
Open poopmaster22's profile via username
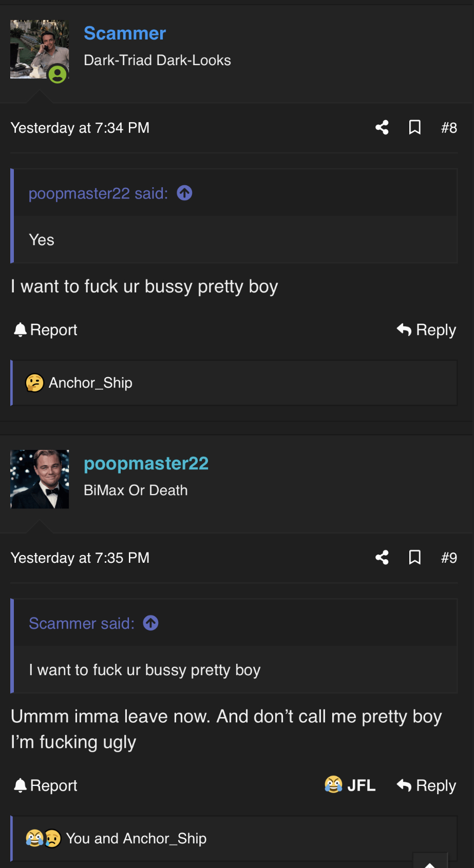pos(146,463)
